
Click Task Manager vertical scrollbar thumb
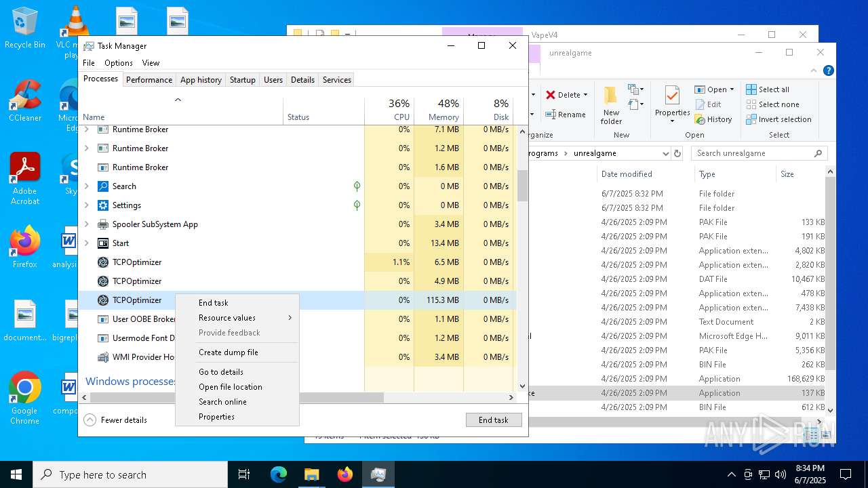point(522,185)
